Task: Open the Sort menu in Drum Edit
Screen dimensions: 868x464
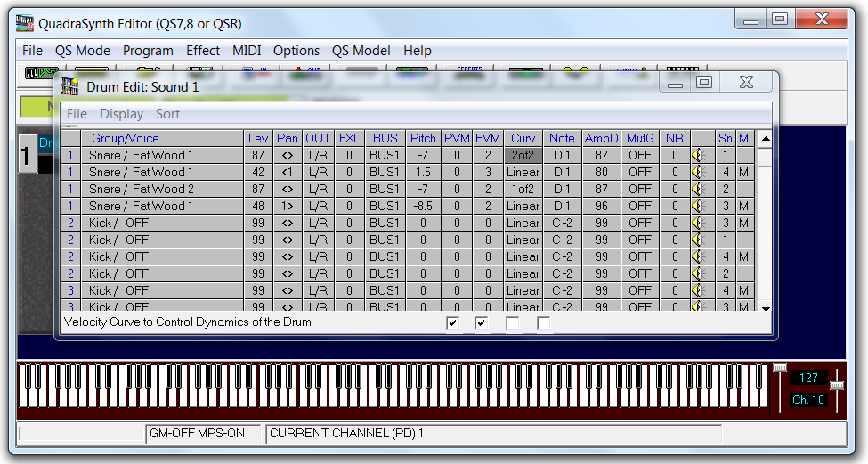Action: [x=167, y=114]
